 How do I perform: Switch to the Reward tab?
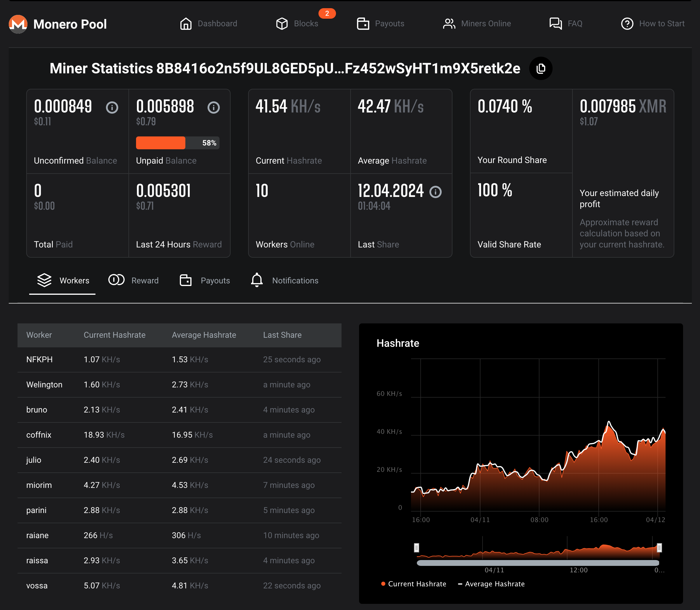134,280
